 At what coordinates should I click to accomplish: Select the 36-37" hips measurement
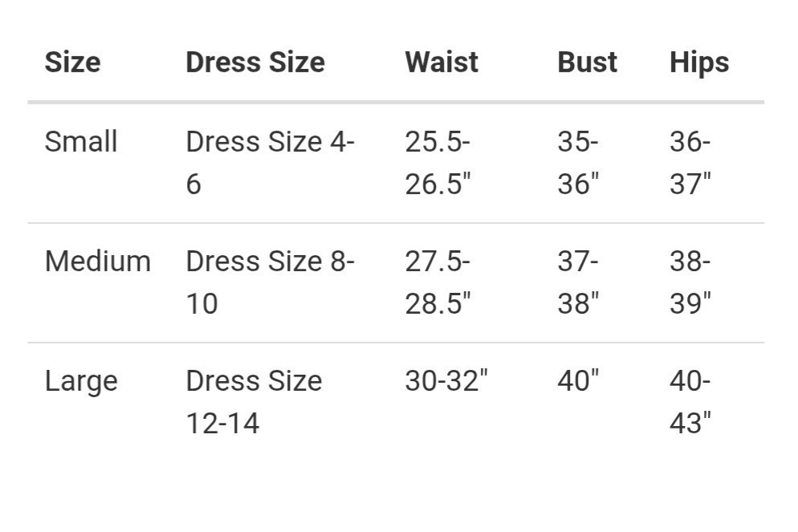coord(690,163)
